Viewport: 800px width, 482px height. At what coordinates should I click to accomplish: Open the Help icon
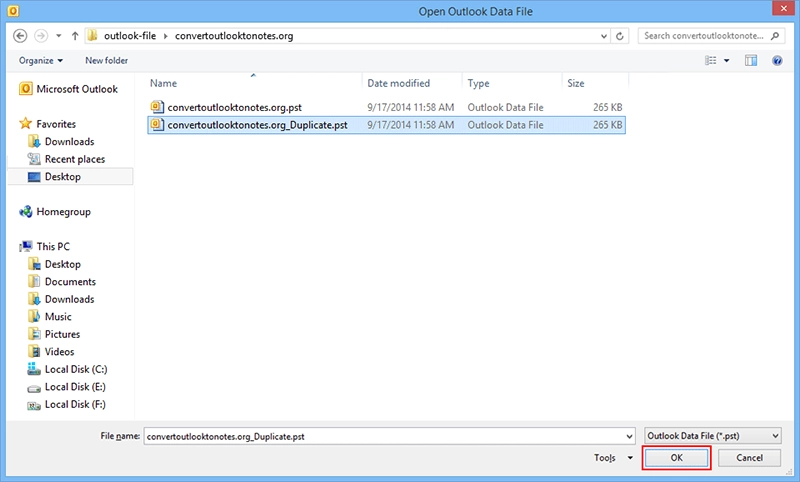pos(777,61)
